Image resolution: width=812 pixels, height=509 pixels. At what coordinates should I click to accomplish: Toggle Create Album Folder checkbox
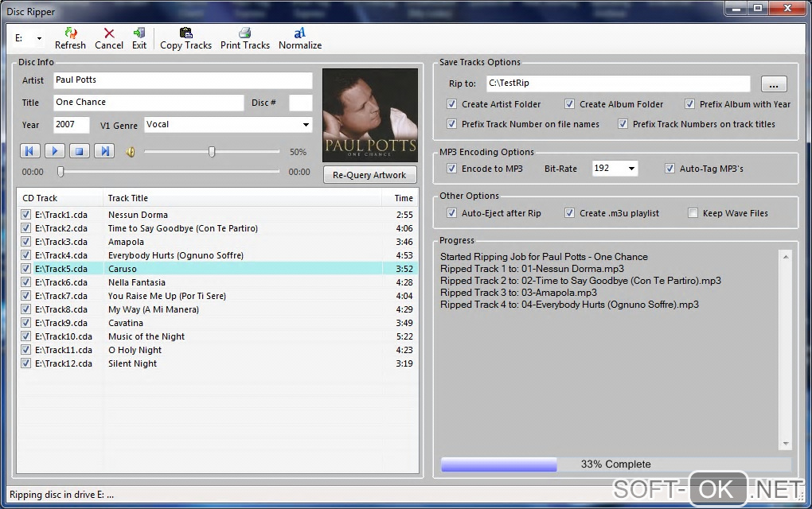pos(569,104)
